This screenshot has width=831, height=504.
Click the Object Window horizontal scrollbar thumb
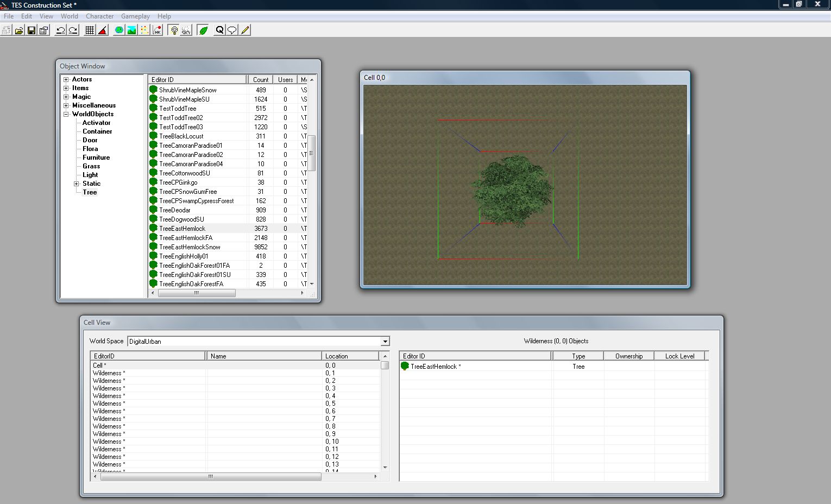click(x=197, y=293)
